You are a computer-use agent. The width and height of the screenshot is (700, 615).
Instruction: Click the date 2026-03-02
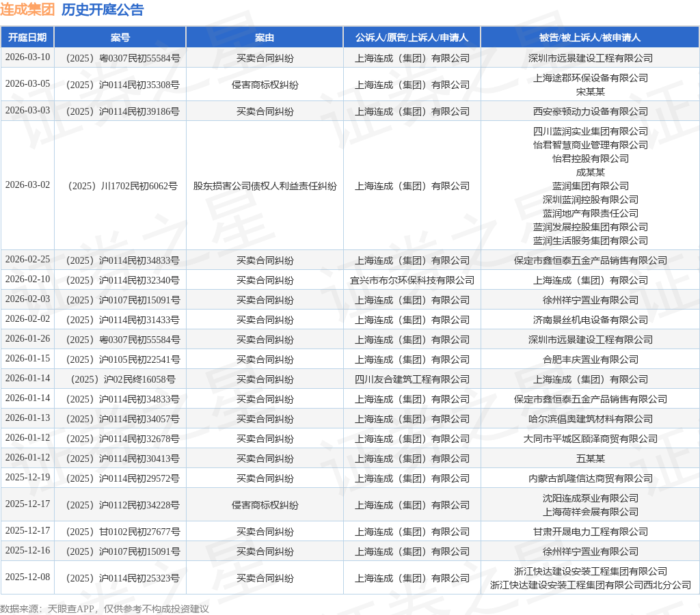pos(27,184)
